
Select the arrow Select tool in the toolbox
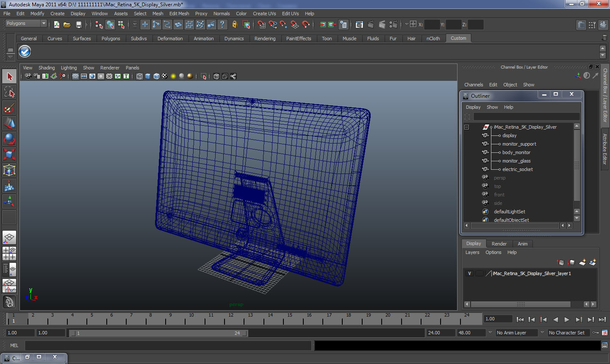point(9,77)
